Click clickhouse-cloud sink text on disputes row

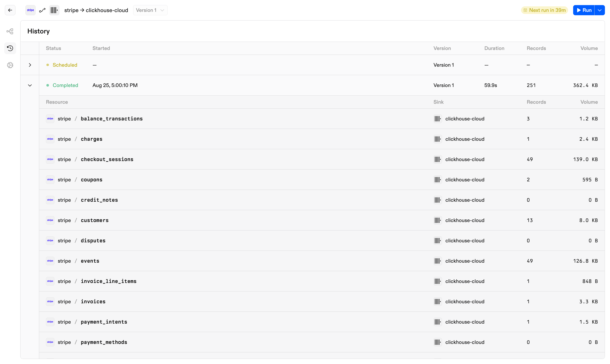[x=465, y=241]
